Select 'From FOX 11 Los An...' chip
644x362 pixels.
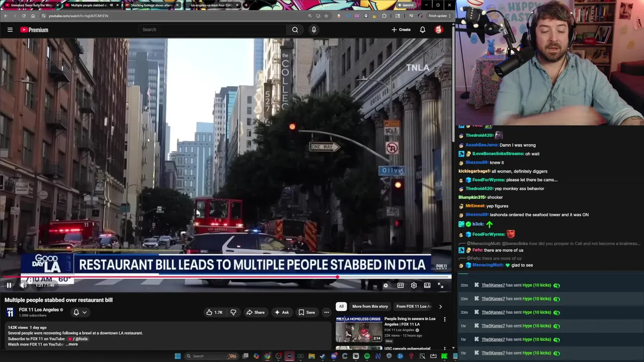tap(414, 306)
